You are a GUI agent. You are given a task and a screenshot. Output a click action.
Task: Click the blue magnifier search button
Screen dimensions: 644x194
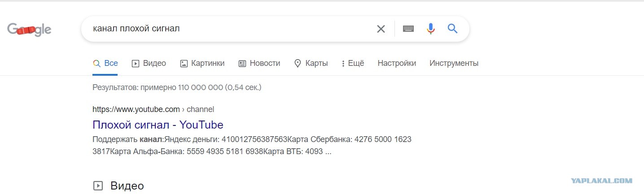click(x=452, y=29)
